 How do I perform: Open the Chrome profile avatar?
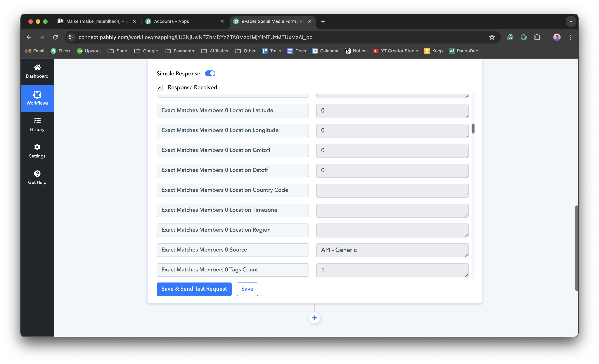tap(557, 37)
